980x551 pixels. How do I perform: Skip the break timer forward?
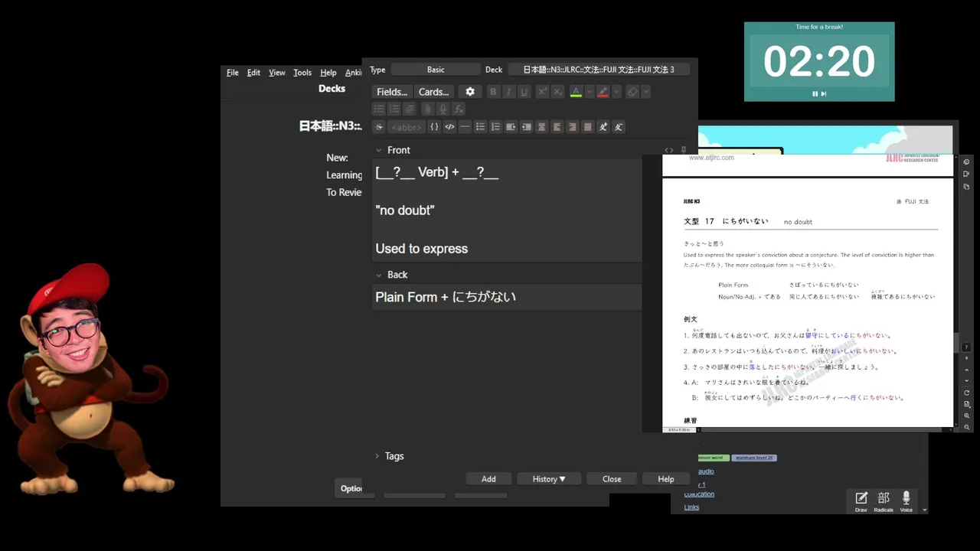824,94
